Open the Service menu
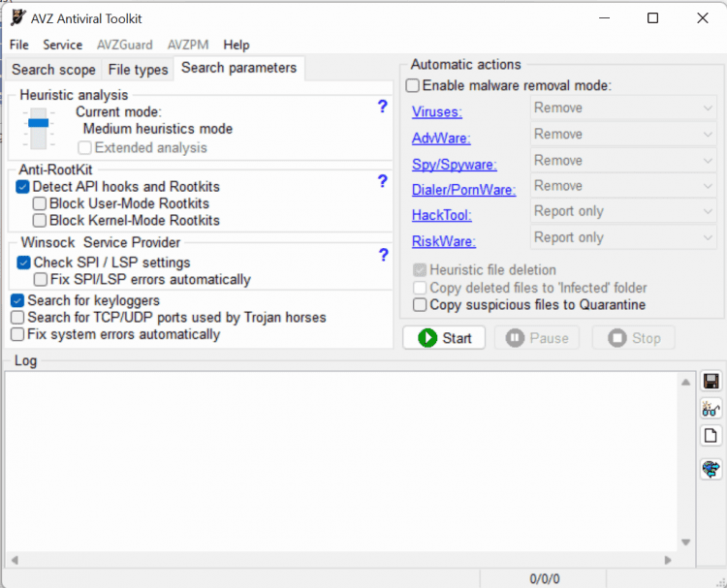Screen dimensions: 727x588 point(63,45)
